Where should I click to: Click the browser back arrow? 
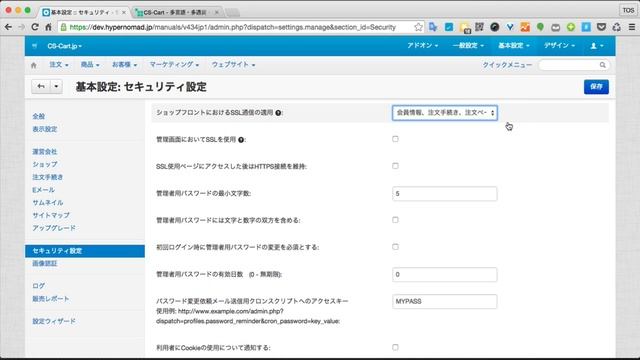point(8,27)
